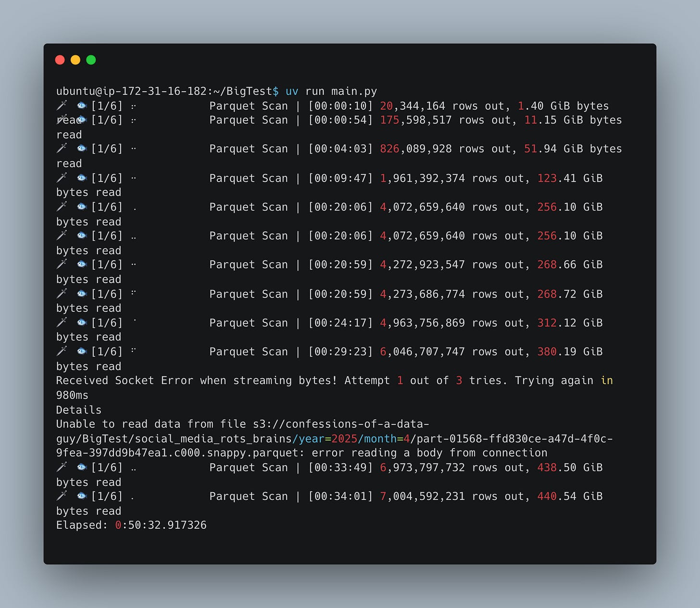Click the '440.54 GiB' value
This screenshot has height=608, width=700.
[x=570, y=496]
